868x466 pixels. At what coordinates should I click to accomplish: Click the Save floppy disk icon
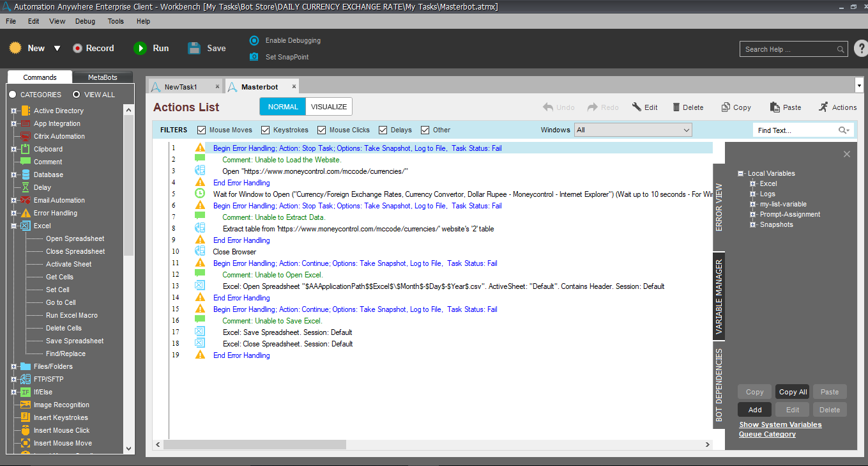[x=194, y=49]
